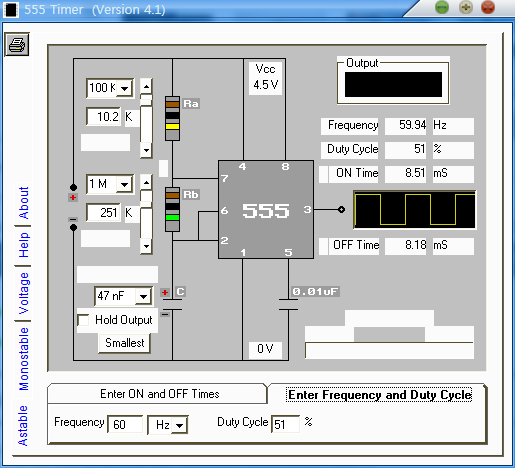Click the 0 V ground label
Screen dimensions: 515x468
pyautogui.click(x=265, y=349)
